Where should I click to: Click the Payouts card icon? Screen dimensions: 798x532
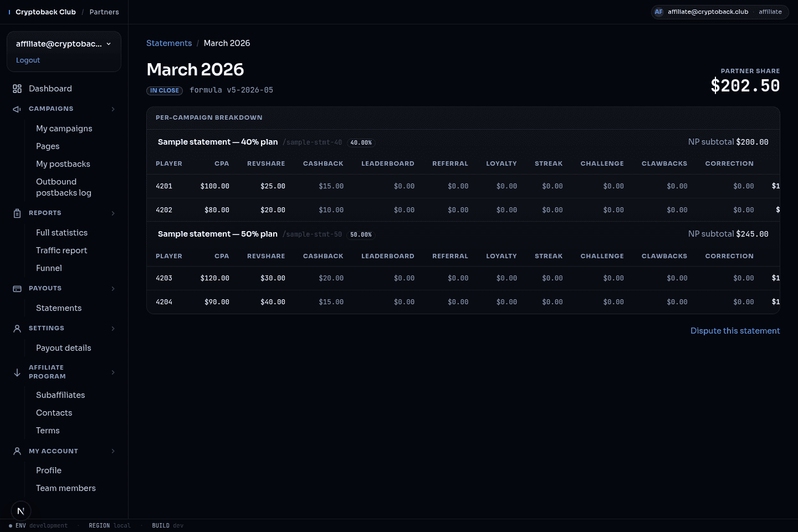coord(17,289)
